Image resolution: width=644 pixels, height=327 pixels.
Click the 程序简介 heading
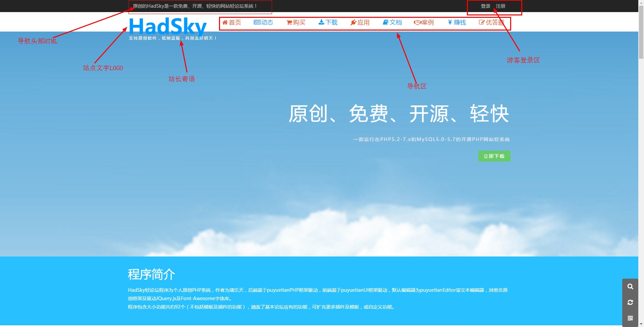151,274
